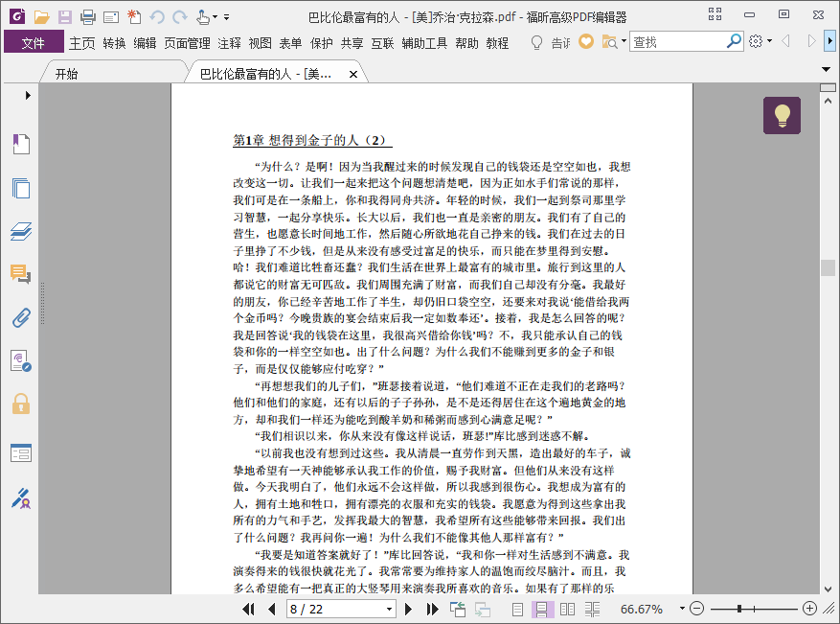Screen dimensions: 840x624
Task: Expand the right side panel arrow
Action: click(x=830, y=41)
